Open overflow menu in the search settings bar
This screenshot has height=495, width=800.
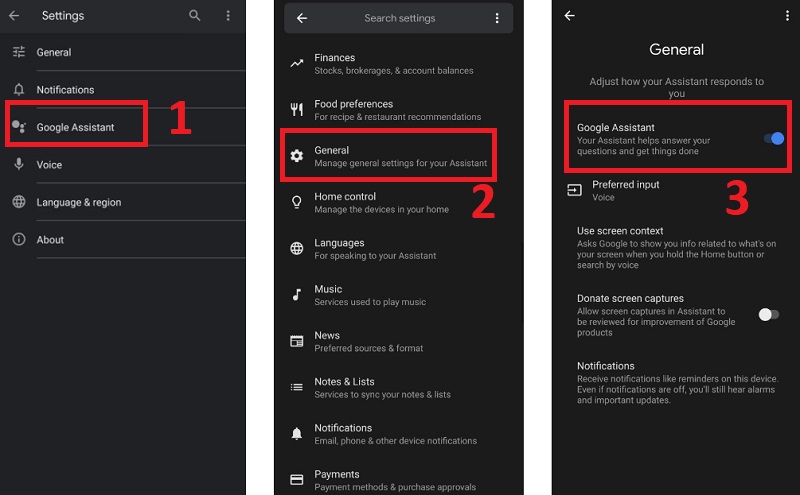[497, 18]
